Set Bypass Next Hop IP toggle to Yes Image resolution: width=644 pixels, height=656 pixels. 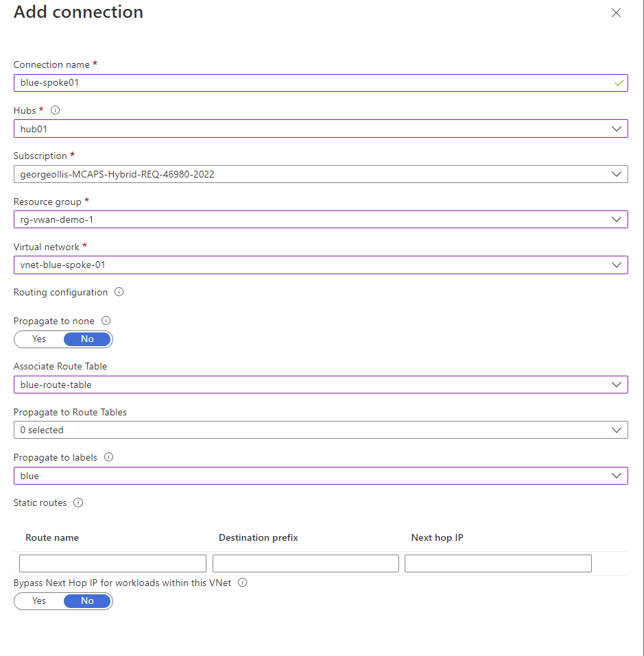39,601
